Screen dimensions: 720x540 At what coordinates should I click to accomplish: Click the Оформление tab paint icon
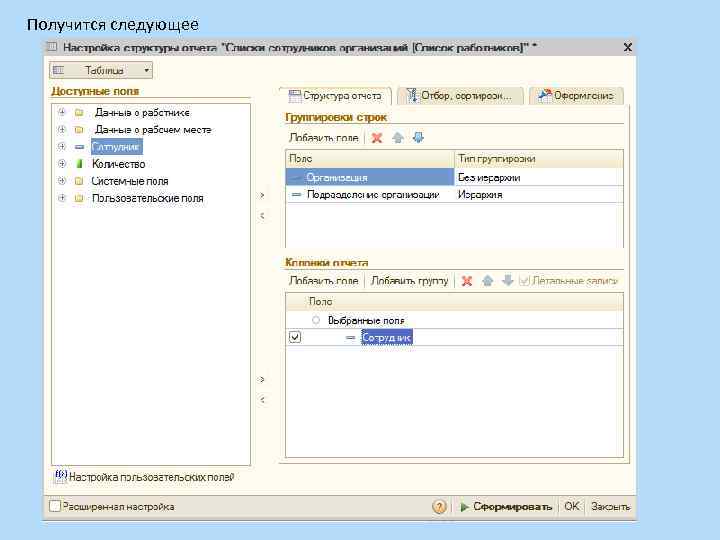545,95
